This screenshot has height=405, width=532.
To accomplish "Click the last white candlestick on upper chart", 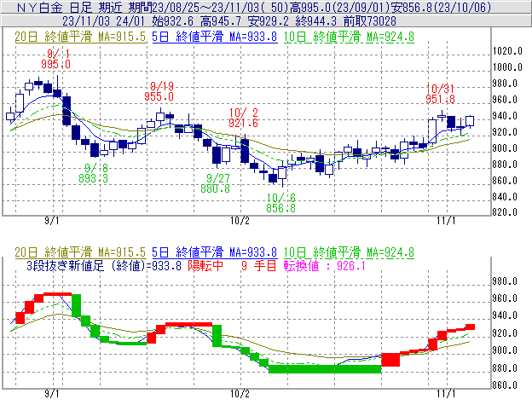I will click(470, 121).
